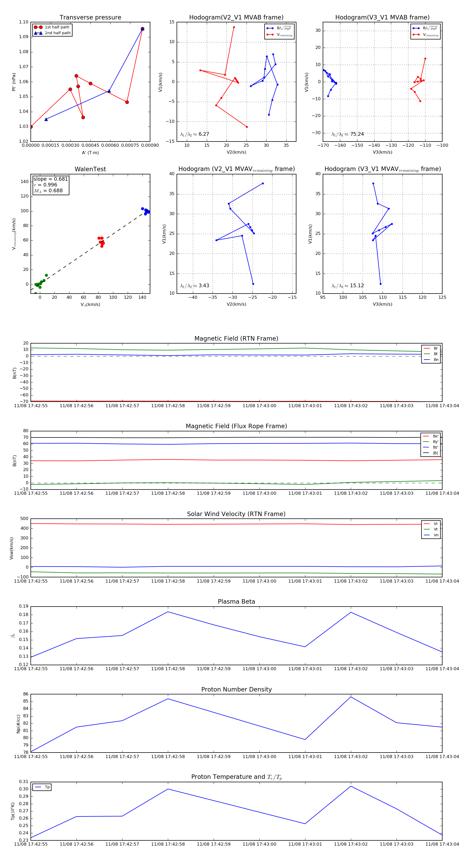Click the 'WalenTest' plot title
Screen dimensions: 473x868
pyautogui.click(x=90, y=169)
